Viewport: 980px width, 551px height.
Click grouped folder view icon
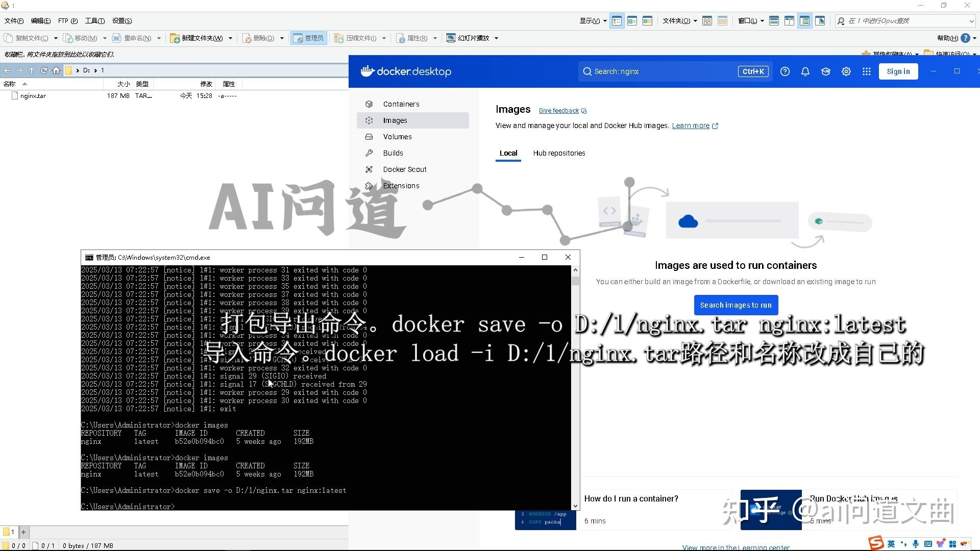pos(723,21)
